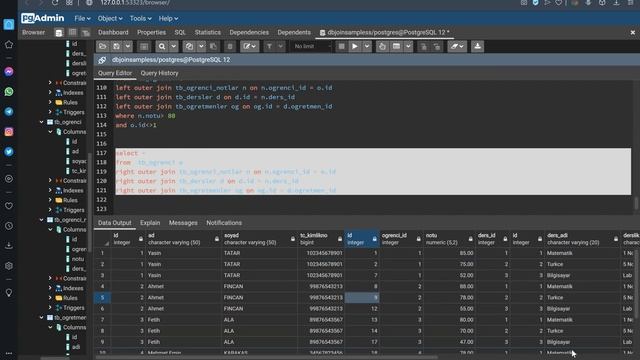Click the Rollback transaction toolbar icon
This screenshot has width=640, height=360.
coord(437,47)
